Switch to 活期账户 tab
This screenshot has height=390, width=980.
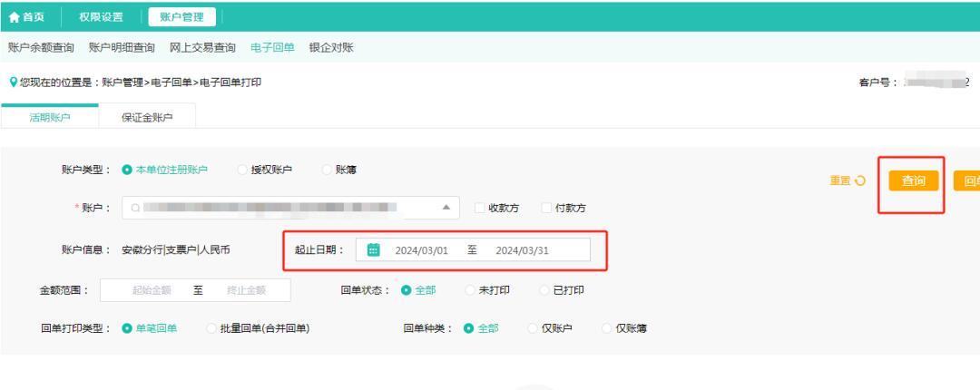click(50, 117)
